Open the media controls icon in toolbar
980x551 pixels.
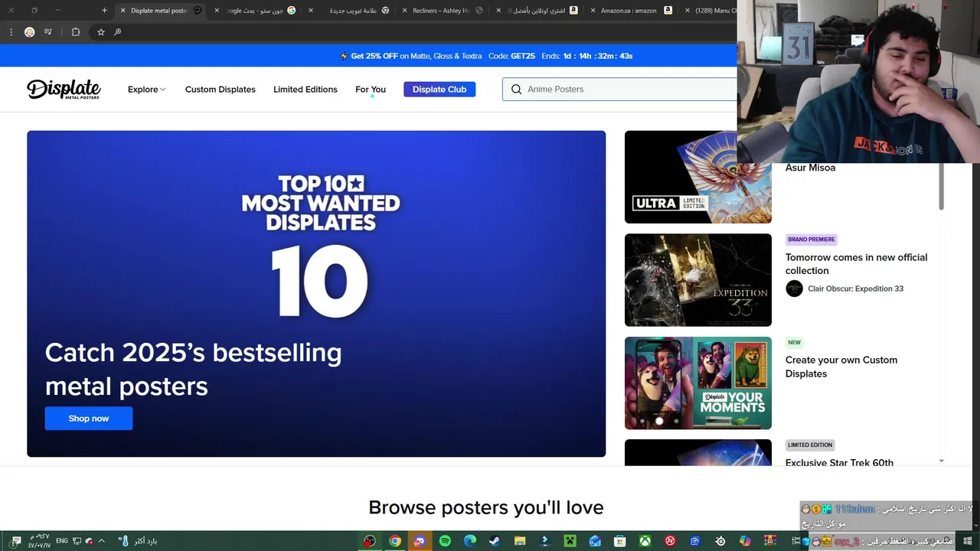point(48,32)
